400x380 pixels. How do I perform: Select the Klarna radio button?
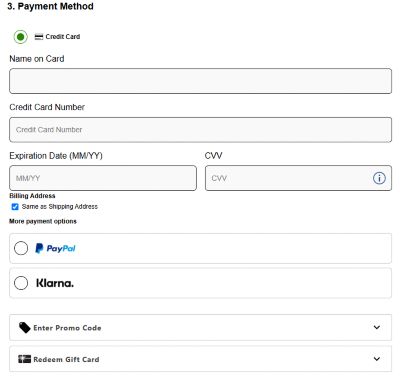click(x=21, y=283)
